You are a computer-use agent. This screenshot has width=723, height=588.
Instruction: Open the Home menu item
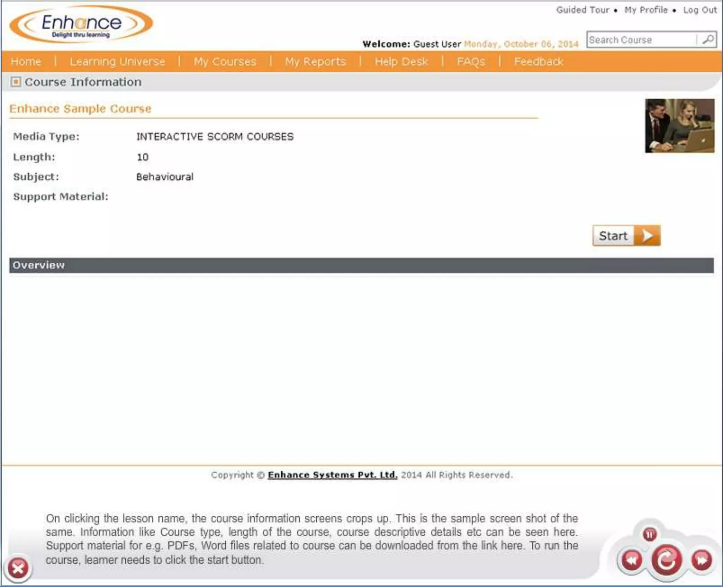click(x=26, y=62)
